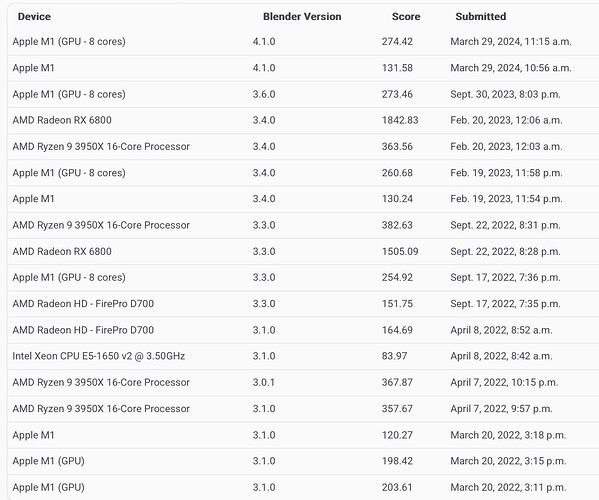
Task: Click Blender version 3.0.1 cell
Action: [264, 382]
